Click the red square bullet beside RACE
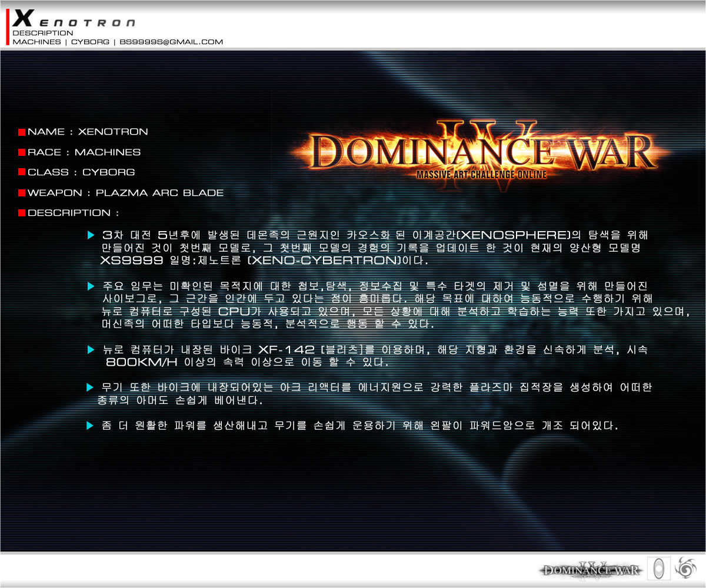706x588 pixels. [x=22, y=152]
